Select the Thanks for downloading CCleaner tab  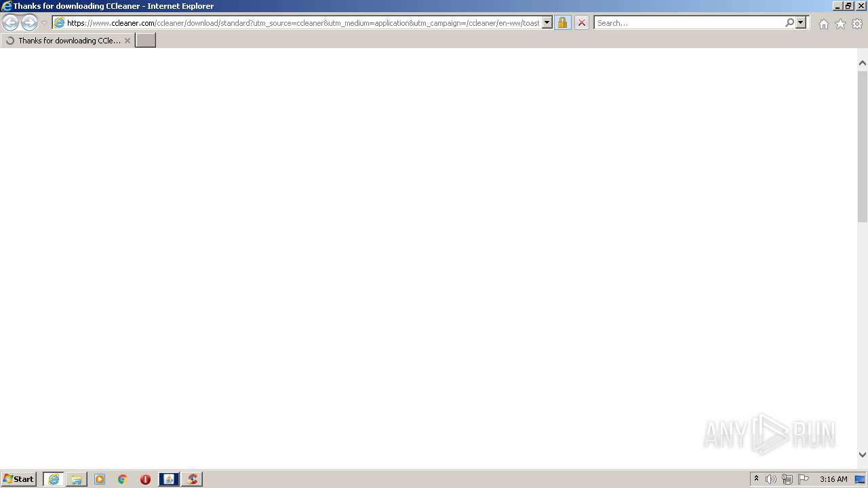point(67,41)
